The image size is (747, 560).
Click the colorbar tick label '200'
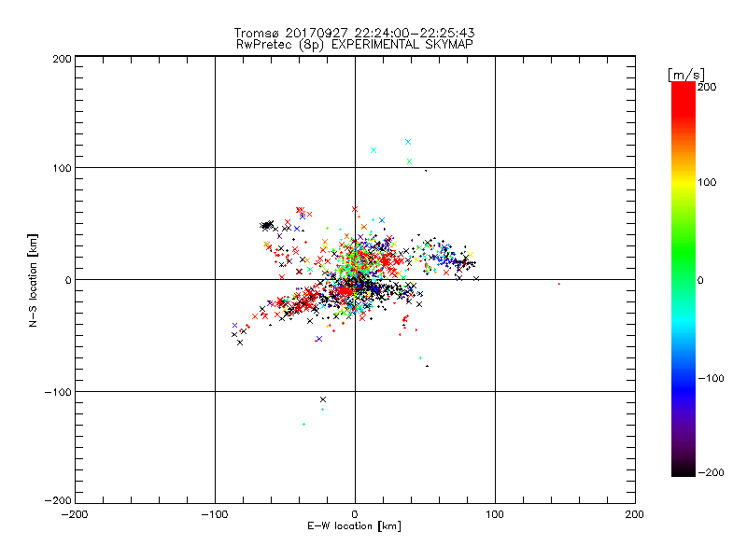pyautogui.click(x=707, y=87)
